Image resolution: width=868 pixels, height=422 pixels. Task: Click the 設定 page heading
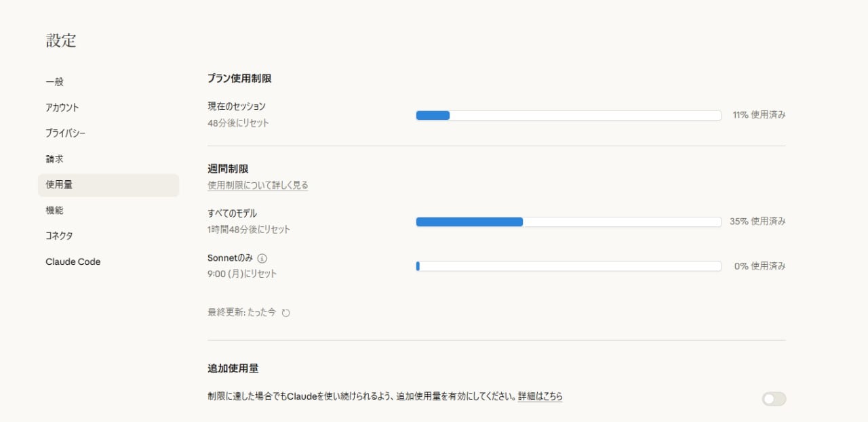tap(60, 40)
